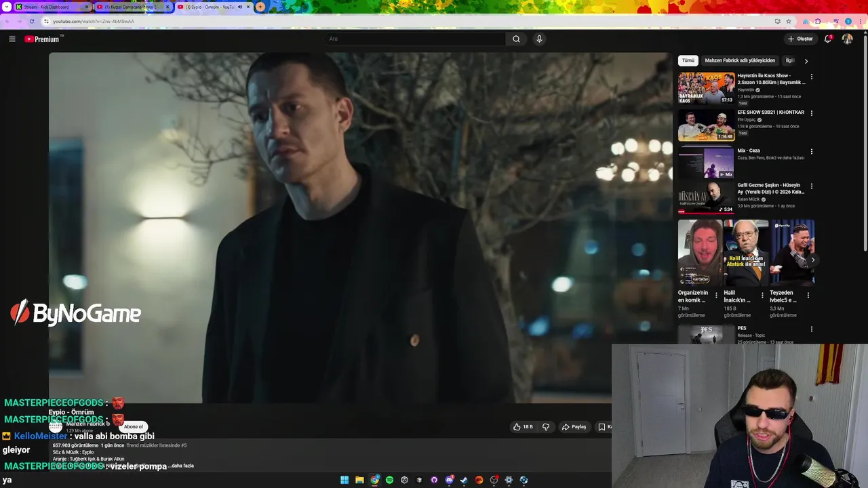Select 'Mahzen Fabrick adlı yükleyiciden' chip

tap(740, 60)
